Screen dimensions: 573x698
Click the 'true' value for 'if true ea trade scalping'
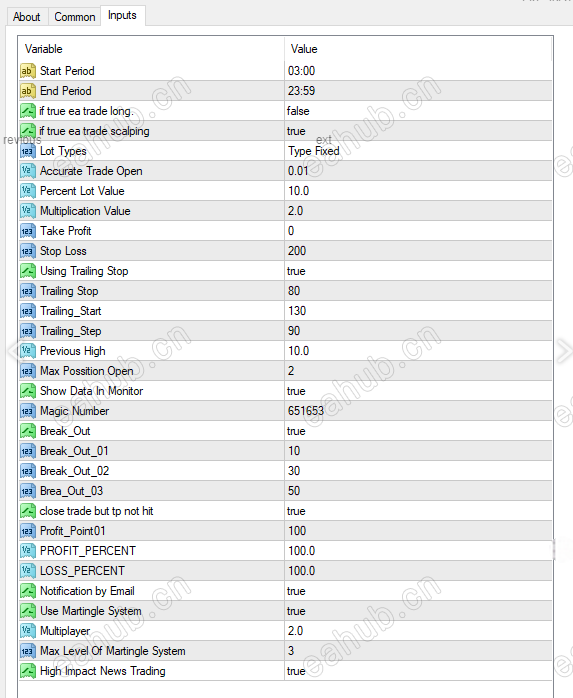[x=296, y=131]
